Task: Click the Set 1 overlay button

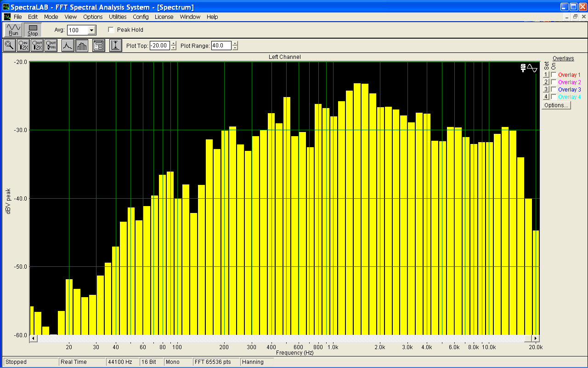Action: tap(546, 75)
